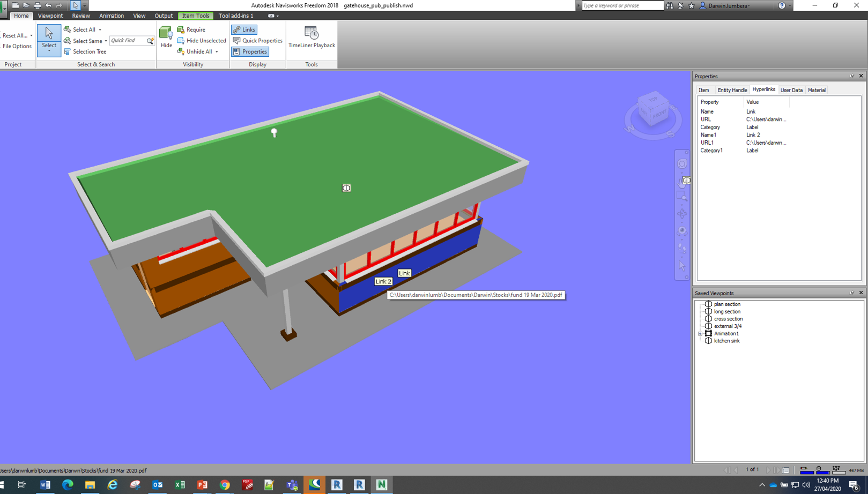Click the Require button
This screenshot has width=868, height=494.
(191, 29)
